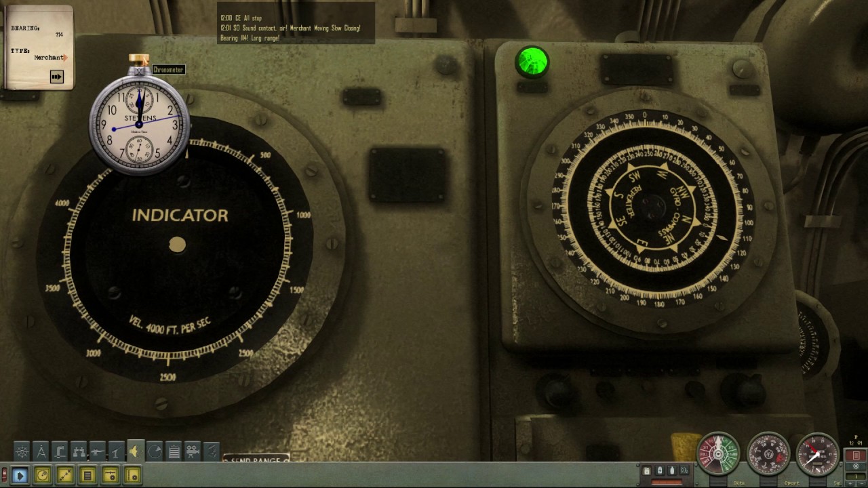Image resolution: width=868 pixels, height=488 pixels.
Task: Click the time compression value field
Action: click(x=856, y=476)
